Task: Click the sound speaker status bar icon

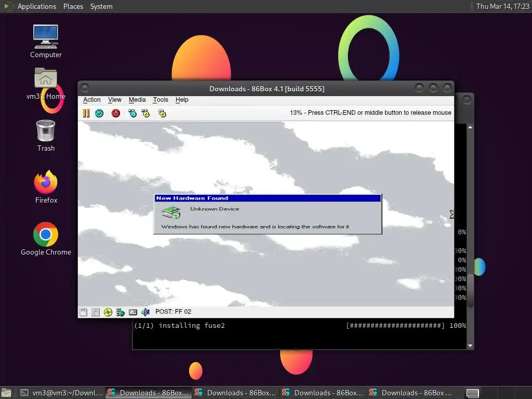Action: (145, 312)
